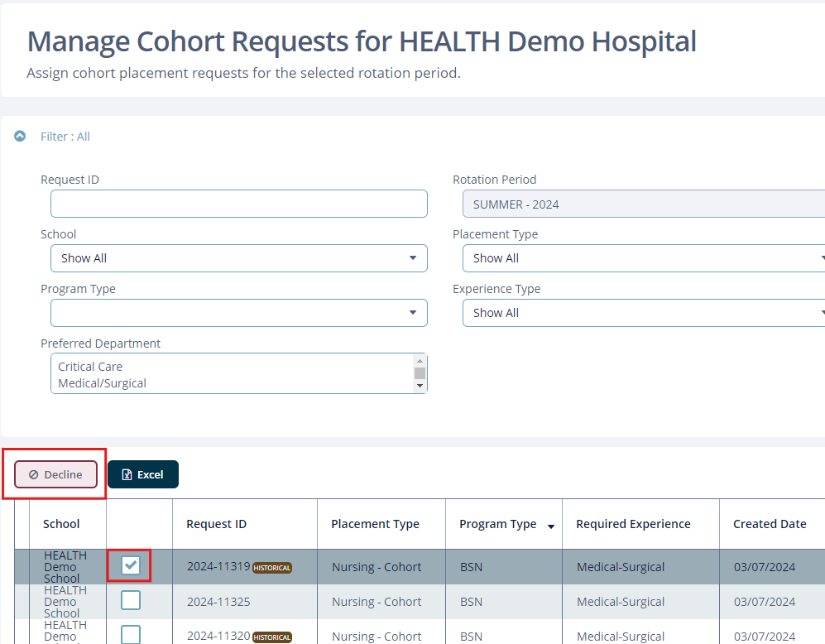Click the down arrow of the Preferred Department scrollbar
Viewport: 825px width, 644px height.
click(421, 385)
